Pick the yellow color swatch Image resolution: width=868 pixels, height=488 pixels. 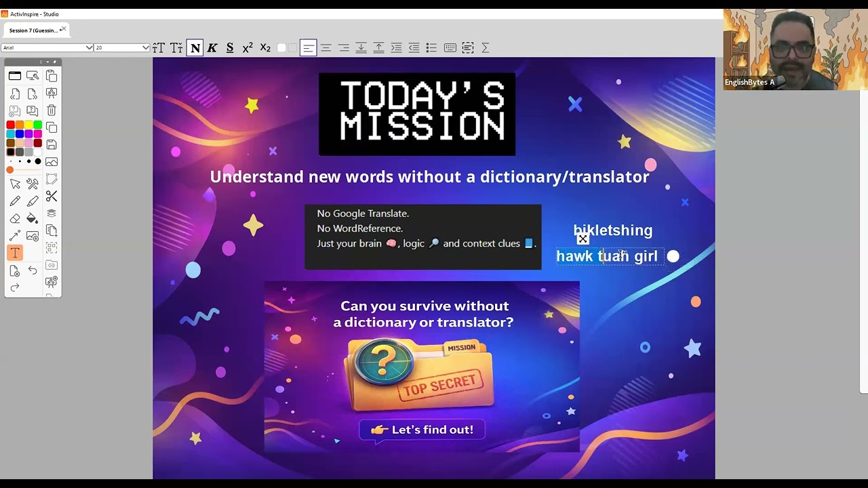28,125
